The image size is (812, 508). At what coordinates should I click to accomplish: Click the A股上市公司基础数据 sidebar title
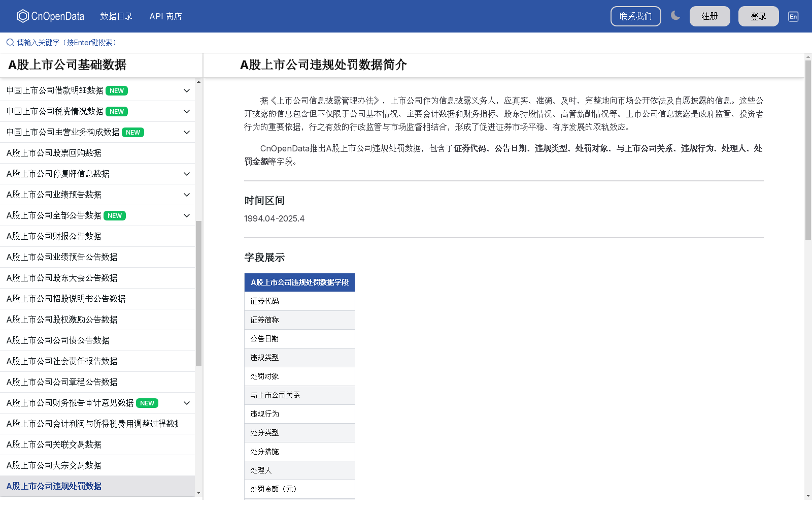point(67,65)
